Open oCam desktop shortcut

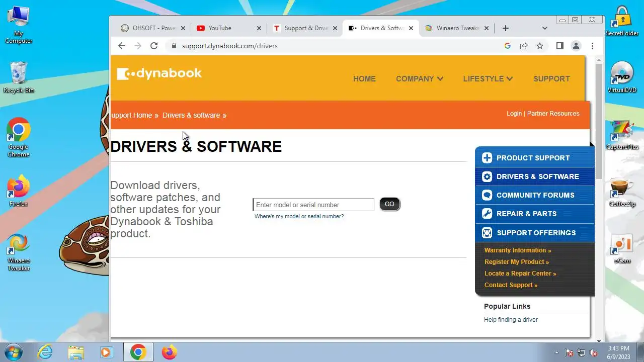pos(622,248)
